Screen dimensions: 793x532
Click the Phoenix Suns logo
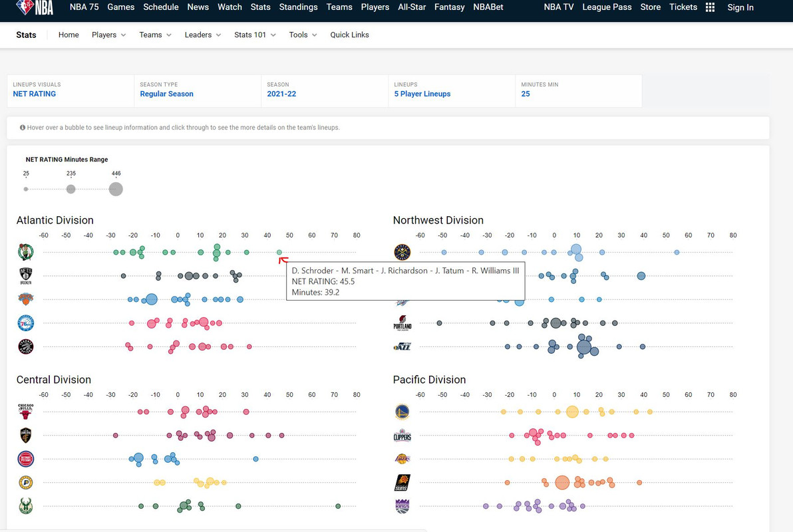tap(402, 482)
